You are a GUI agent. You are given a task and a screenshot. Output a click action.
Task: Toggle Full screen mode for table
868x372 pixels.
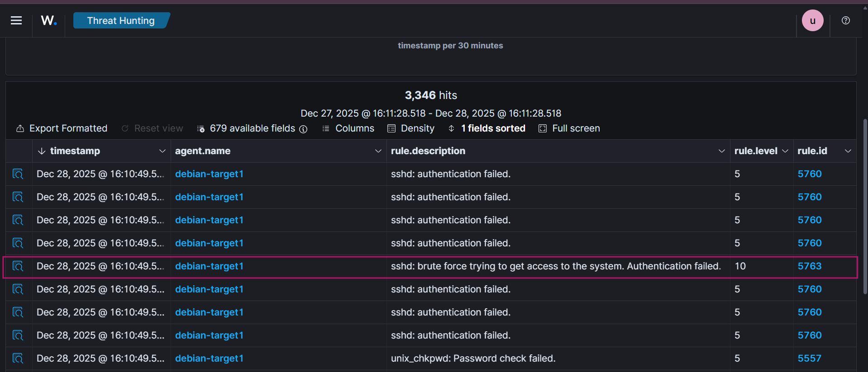click(569, 128)
